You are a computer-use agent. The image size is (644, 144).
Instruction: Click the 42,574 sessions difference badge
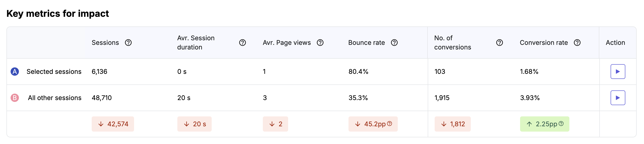click(x=113, y=124)
